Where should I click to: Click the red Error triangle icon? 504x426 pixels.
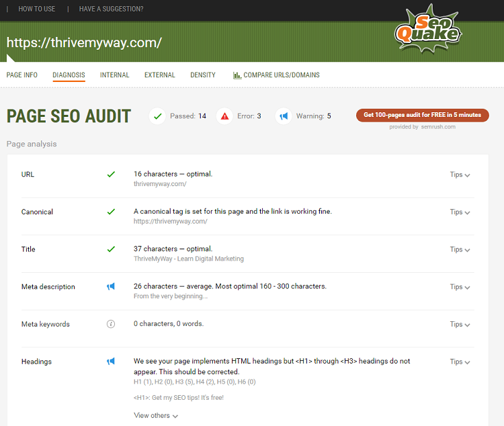(224, 116)
